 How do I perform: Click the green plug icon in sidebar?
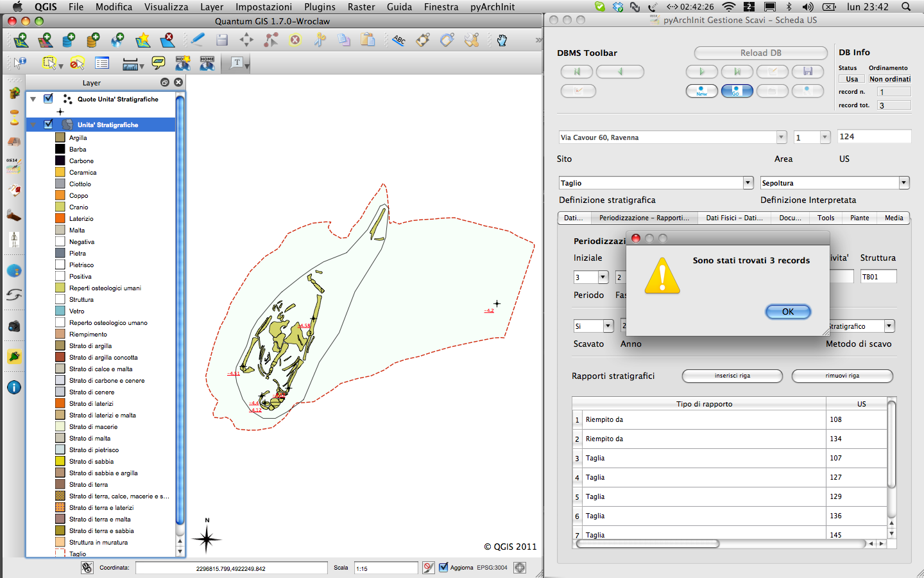(x=13, y=356)
